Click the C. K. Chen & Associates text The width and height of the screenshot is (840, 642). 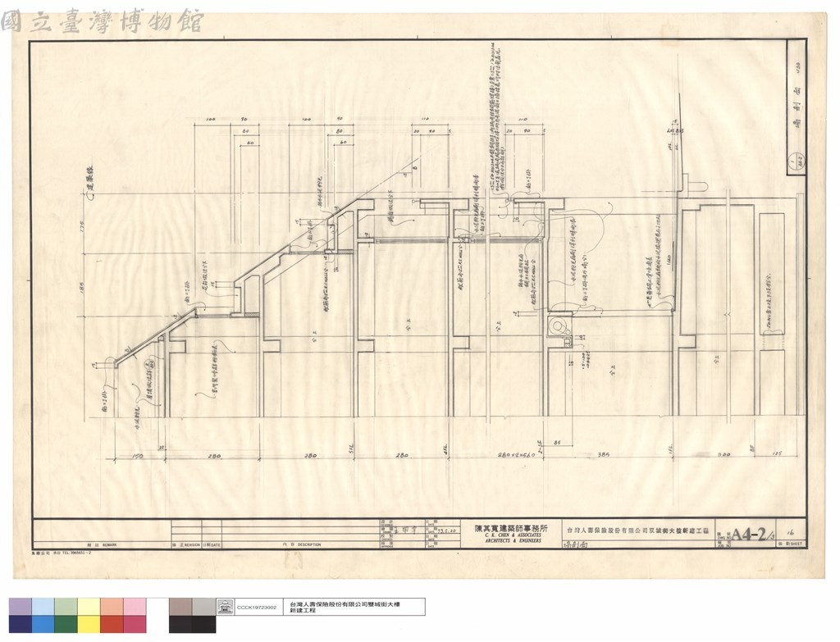513,535
